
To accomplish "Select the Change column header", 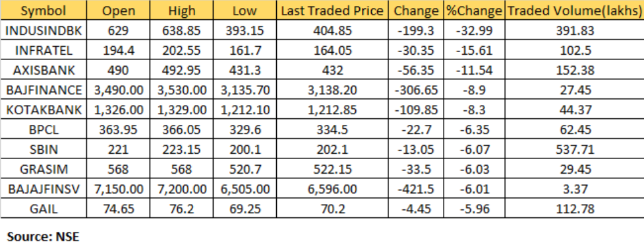I will [417, 11].
